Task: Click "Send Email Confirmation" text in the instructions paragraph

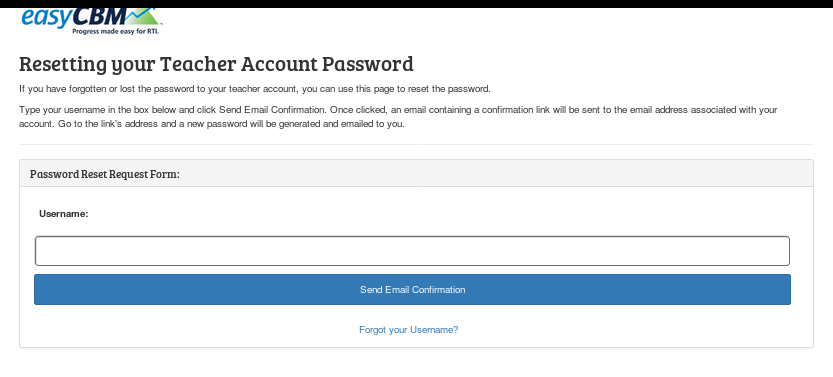Action: (271, 110)
